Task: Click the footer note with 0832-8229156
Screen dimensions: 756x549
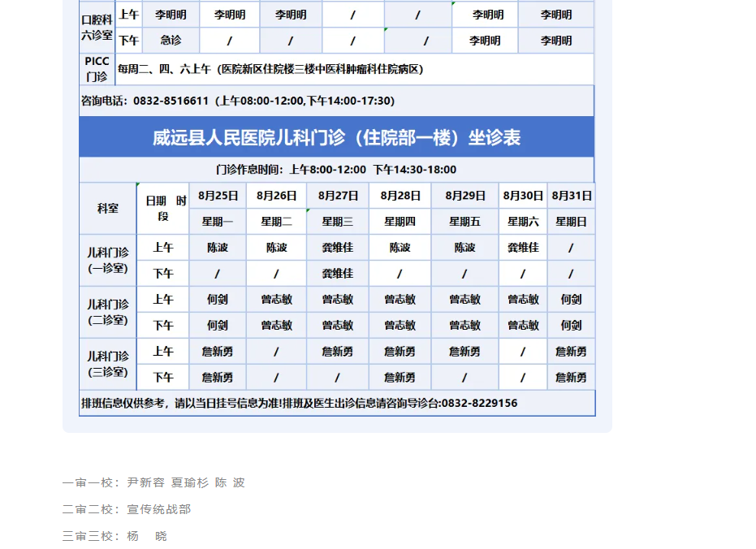Action: point(300,404)
